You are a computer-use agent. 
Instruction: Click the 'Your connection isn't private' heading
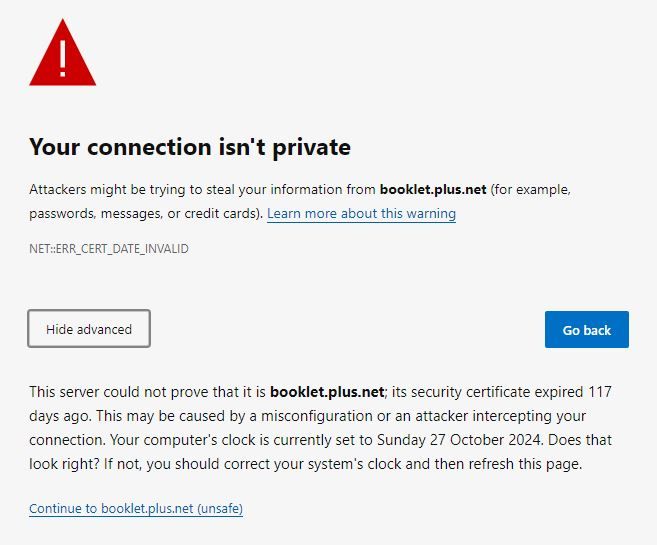pos(190,147)
